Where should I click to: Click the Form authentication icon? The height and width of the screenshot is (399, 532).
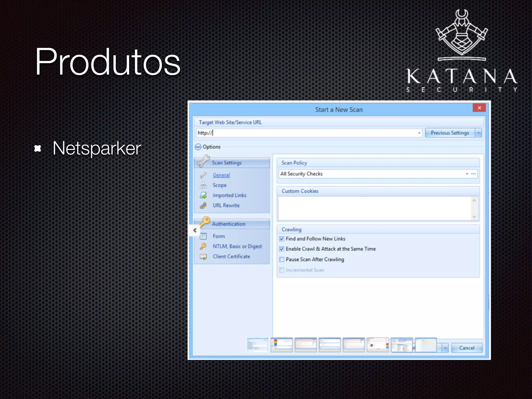pyautogui.click(x=203, y=236)
